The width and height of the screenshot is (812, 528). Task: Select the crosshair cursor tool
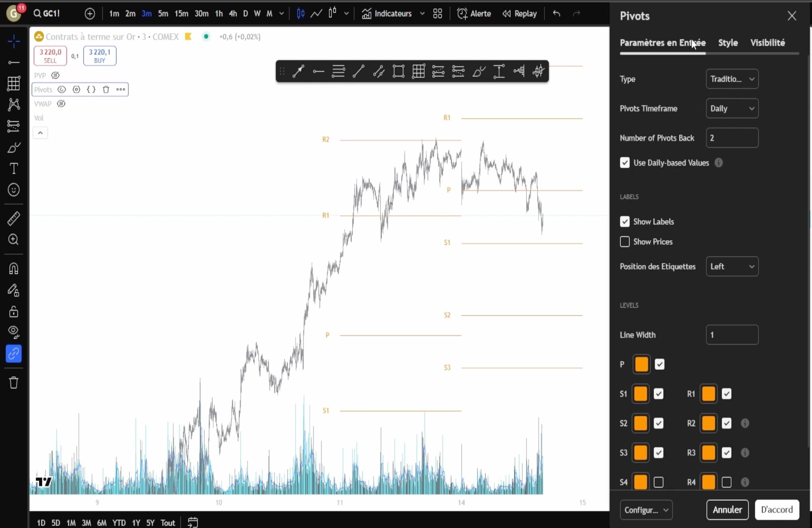(x=14, y=41)
